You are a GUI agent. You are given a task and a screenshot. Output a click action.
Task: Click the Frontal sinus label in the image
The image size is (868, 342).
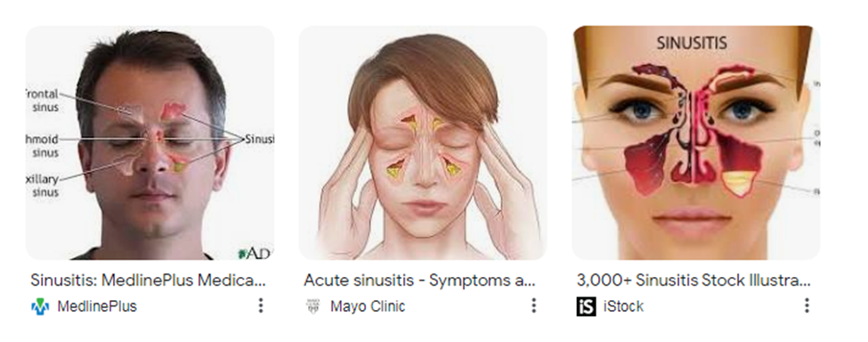click(43, 101)
